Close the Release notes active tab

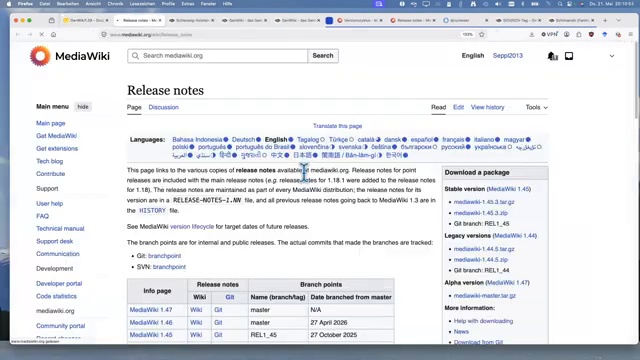click(160, 20)
